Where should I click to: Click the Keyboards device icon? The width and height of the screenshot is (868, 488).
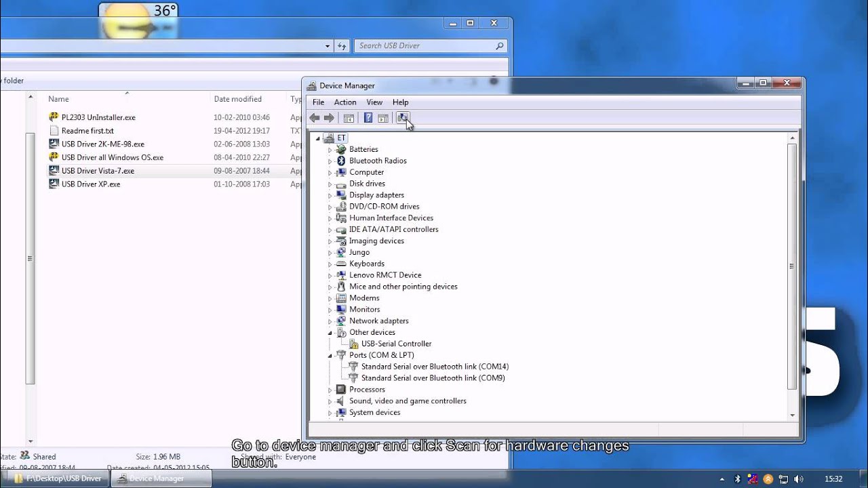click(x=341, y=264)
